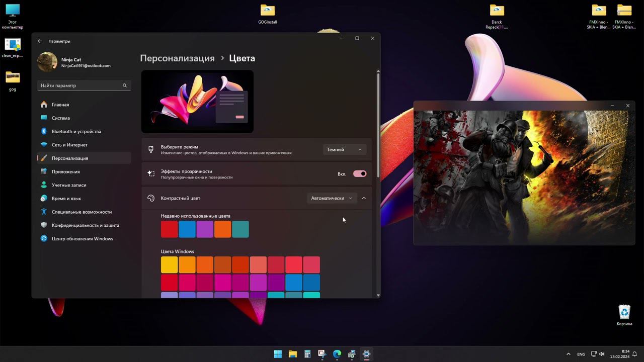Pick the recent teal color swatch
The width and height of the screenshot is (644, 362).
click(240, 229)
